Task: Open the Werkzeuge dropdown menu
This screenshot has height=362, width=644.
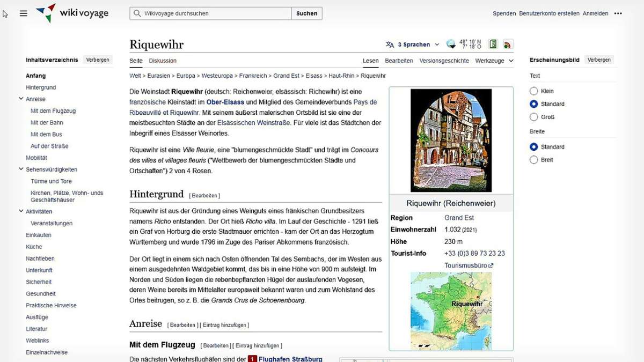Action: [x=494, y=61]
